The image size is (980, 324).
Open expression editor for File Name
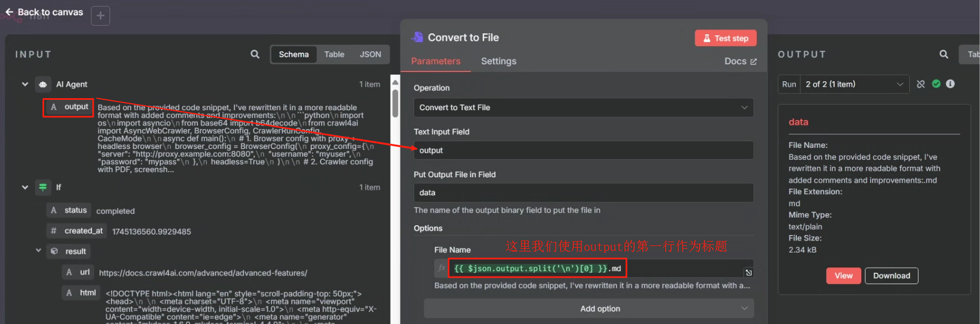coord(748,272)
